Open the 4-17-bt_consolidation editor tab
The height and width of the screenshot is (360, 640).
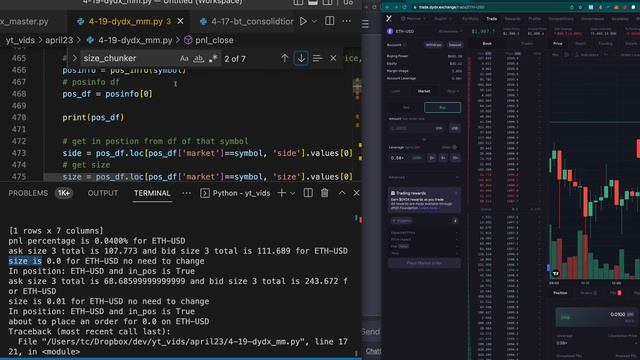click(247, 21)
